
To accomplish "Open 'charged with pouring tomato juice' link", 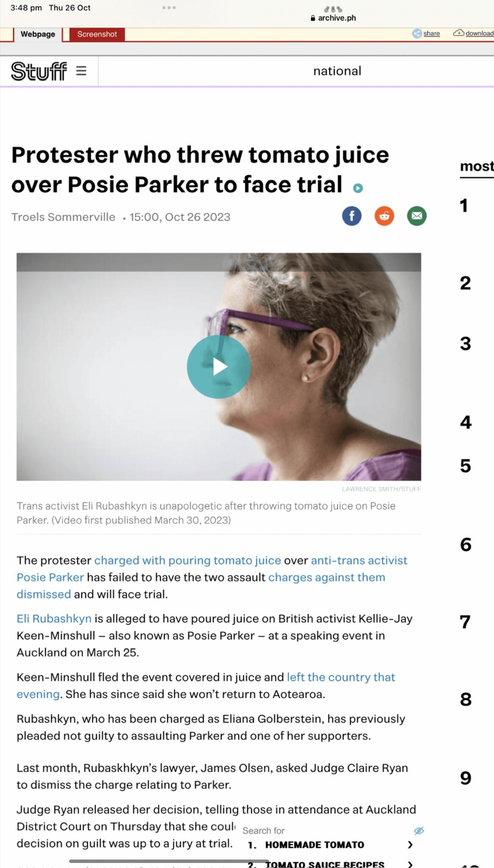I will (x=188, y=560).
